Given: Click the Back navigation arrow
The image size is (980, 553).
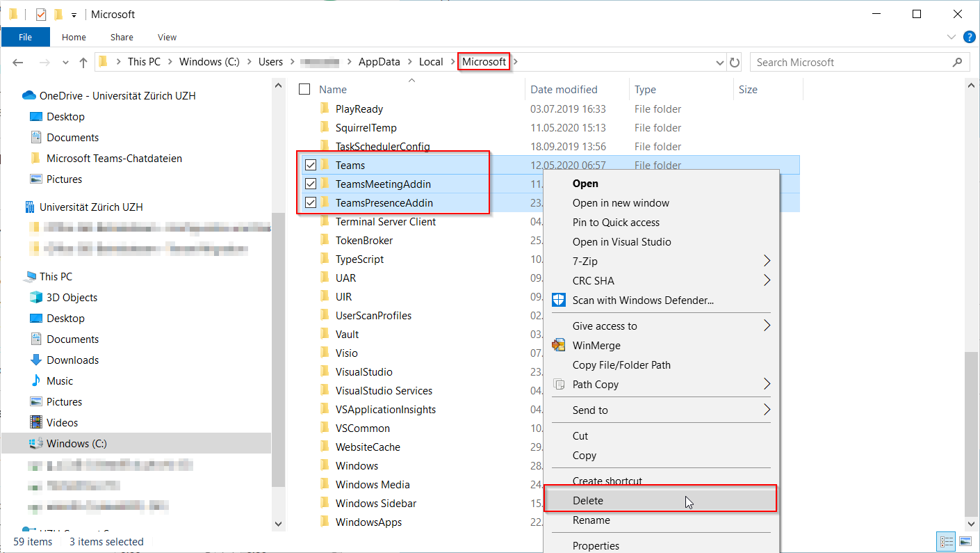Looking at the screenshot, I should 18,63.
